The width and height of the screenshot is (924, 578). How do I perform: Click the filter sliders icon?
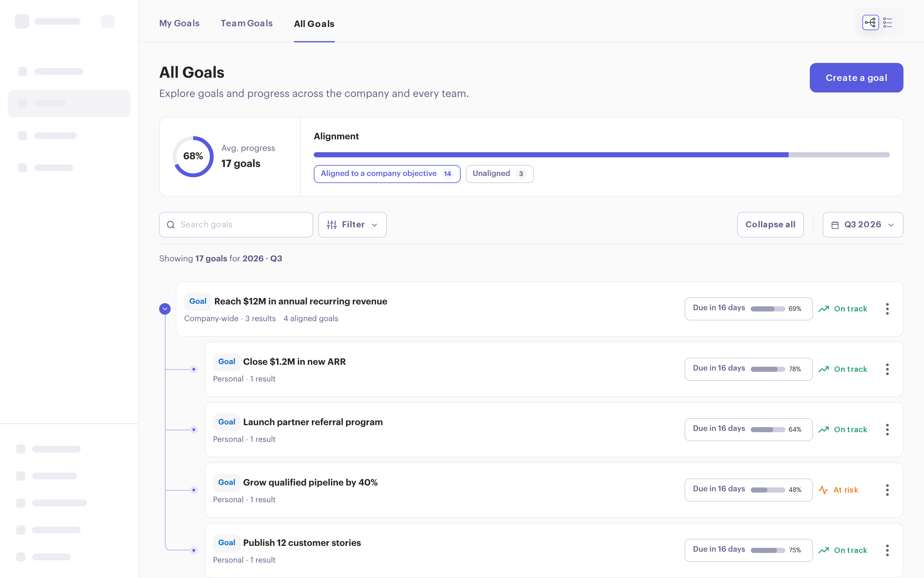pyautogui.click(x=331, y=225)
